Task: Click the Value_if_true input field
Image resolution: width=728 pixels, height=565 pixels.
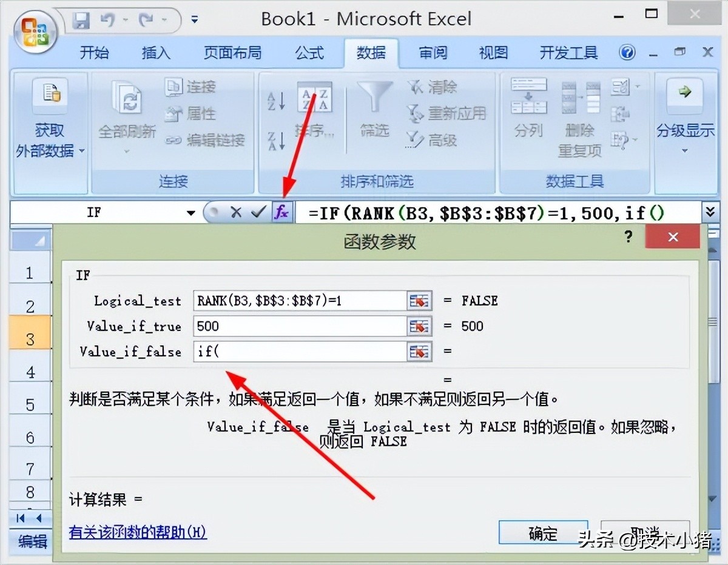Action: (x=300, y=326)
